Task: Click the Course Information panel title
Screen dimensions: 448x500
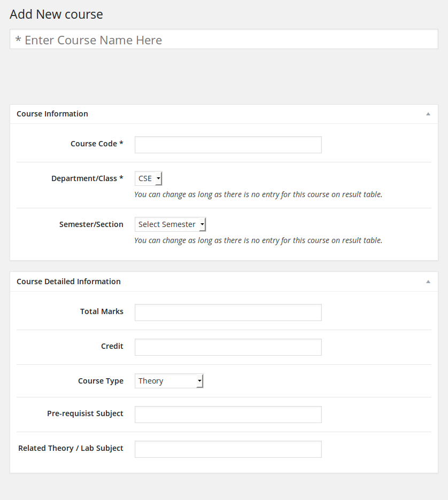Action: click(52, 114)
